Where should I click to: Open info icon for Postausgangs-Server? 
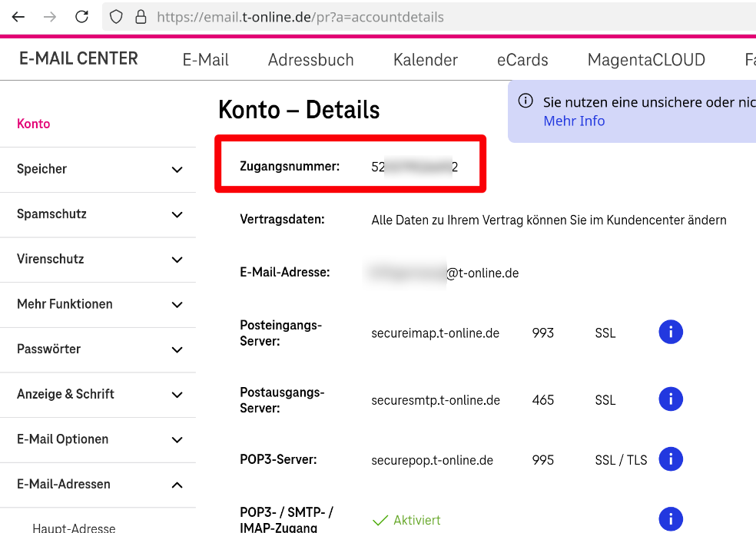pos(671,399)
